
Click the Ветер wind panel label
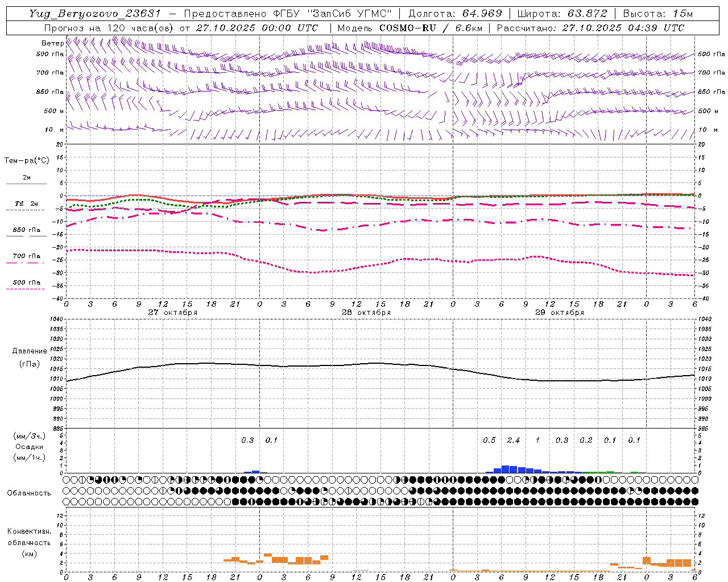click(x=52, y=43)
